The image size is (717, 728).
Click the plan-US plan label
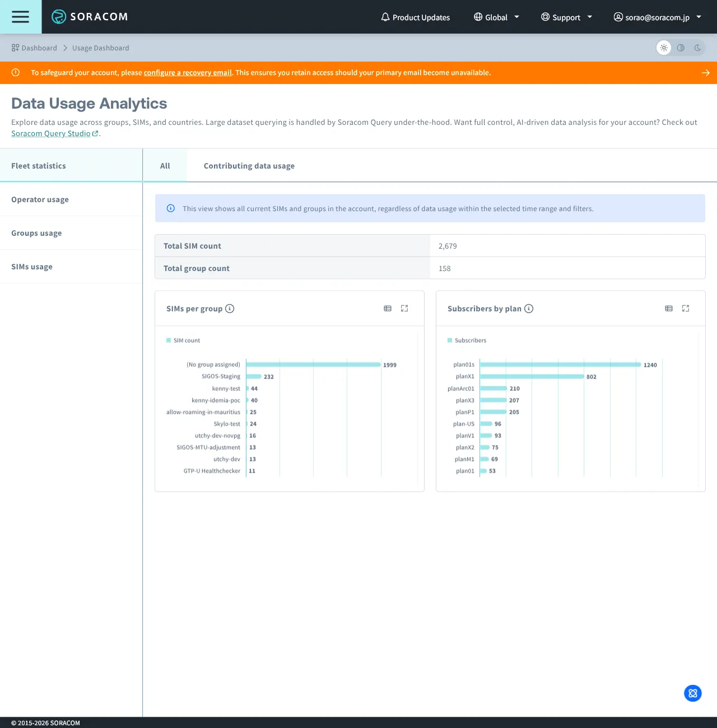464,424
